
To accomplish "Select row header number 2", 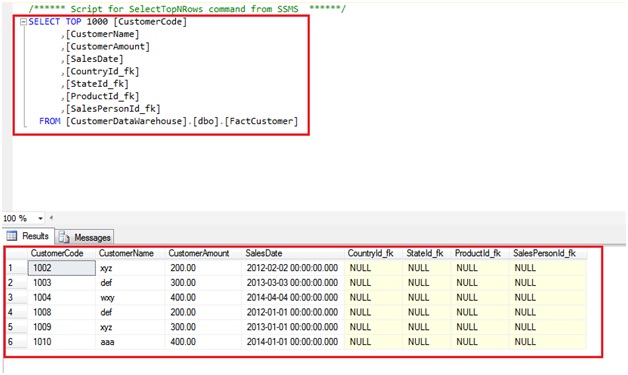I will 16,283.
